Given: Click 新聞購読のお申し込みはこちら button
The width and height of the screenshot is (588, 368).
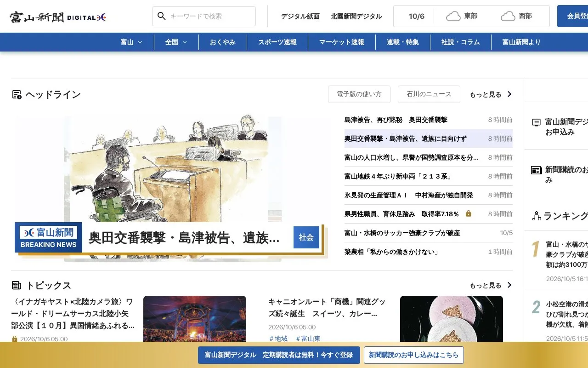Looking at the screenshot, I should point(414,355).
